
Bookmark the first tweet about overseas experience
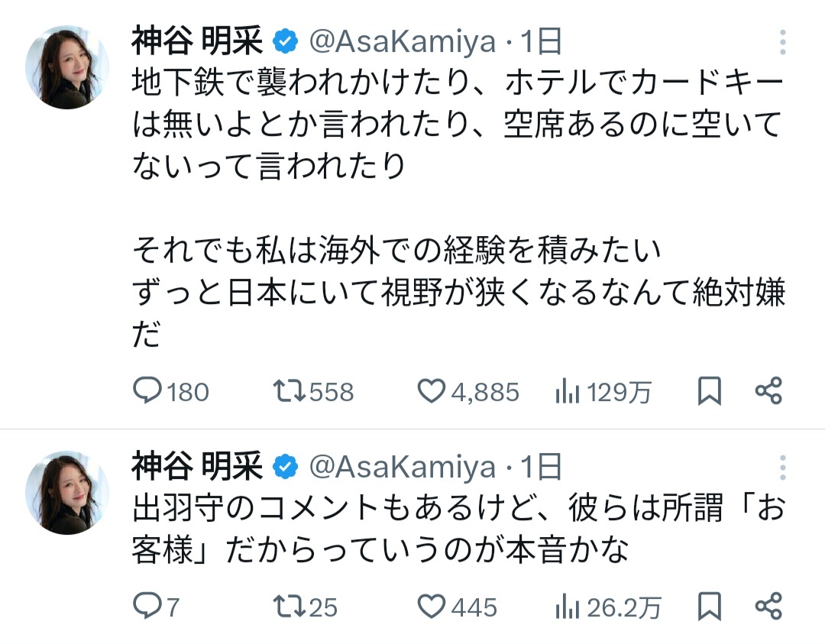click(x=710, y=392)
